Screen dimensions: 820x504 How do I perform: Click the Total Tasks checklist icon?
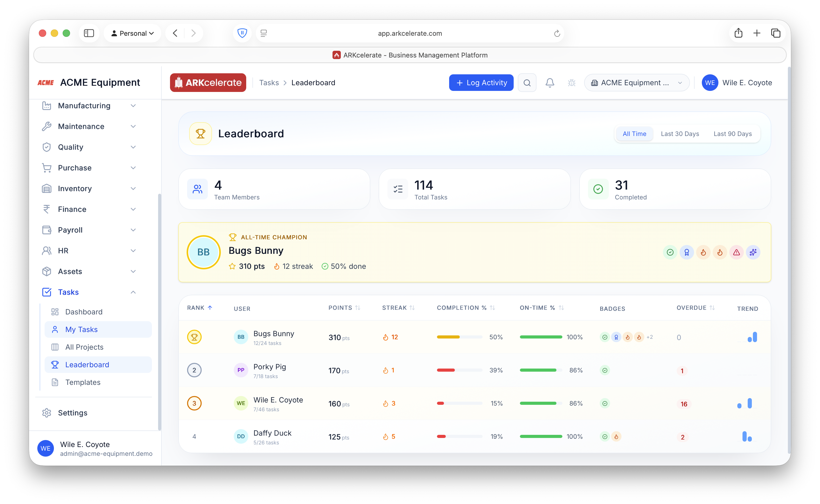click(x=398, y=189)
